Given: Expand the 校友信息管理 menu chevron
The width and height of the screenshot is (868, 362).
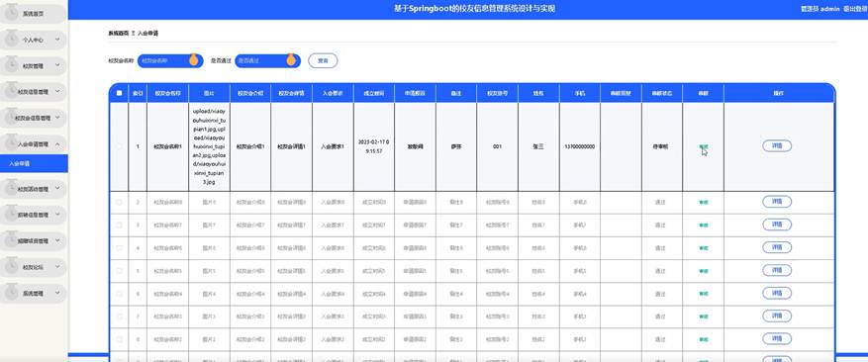Looking at the screenshot, I should pos(57,91).
